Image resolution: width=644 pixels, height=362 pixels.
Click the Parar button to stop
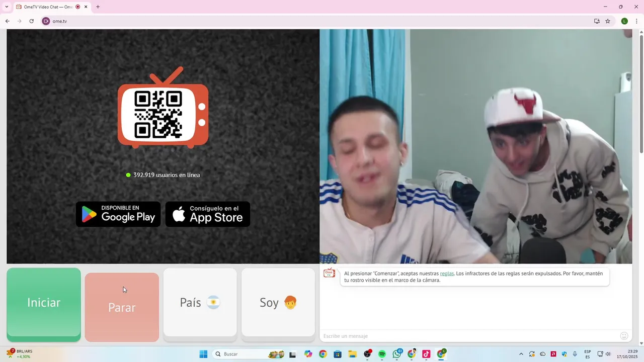pyautogui.click(x=122, y=307)
